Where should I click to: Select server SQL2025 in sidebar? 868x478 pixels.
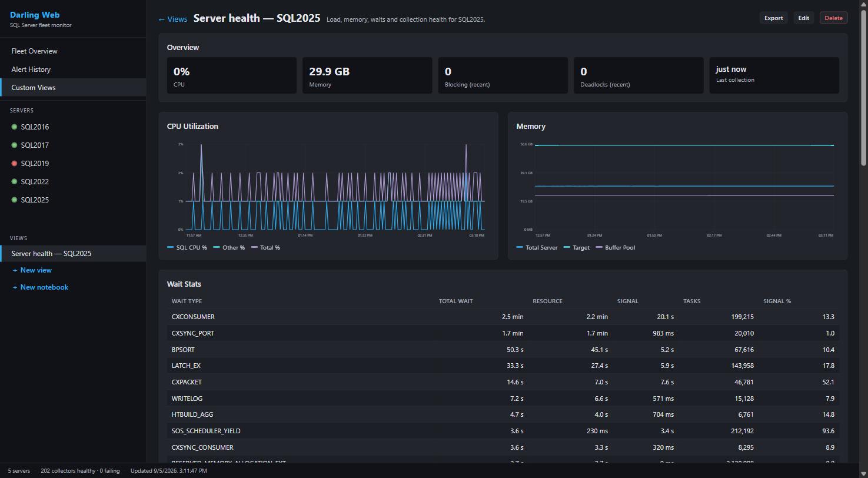tap(73, 200)
